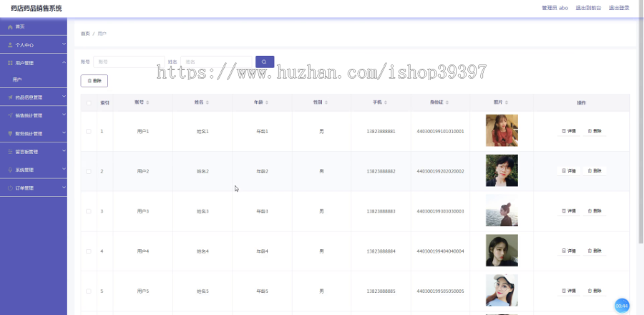
Task: Open 详情 for row 用户3
Action: click(569, 211)
